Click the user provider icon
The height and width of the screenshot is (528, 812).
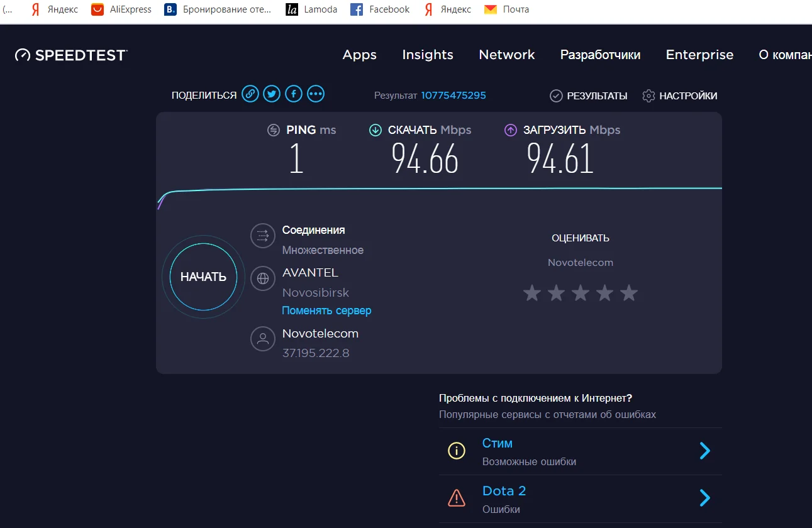[263, 339]
